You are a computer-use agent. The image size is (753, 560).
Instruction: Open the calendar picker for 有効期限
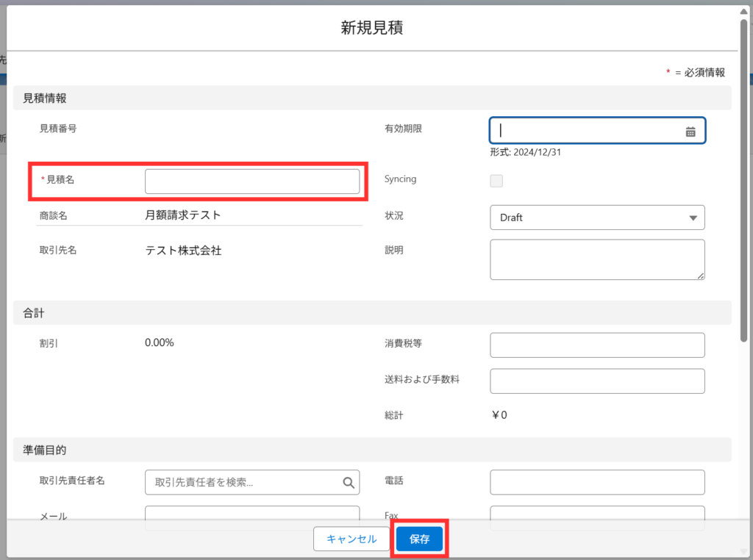click(690, 132)
